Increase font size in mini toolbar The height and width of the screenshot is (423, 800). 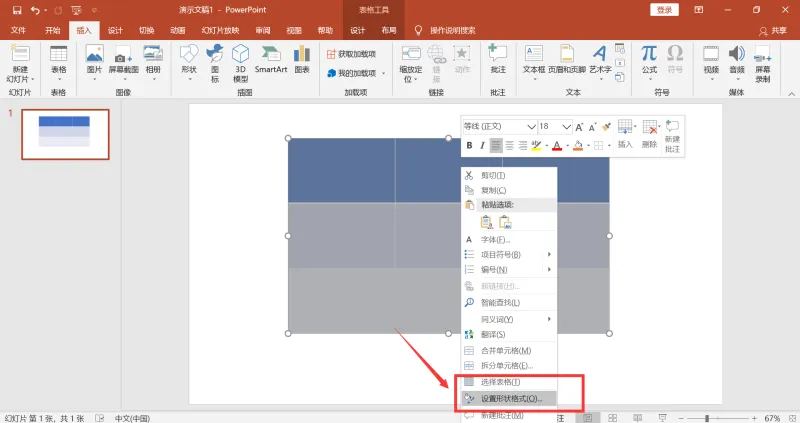pyautogui.click(x=579, y=127)
